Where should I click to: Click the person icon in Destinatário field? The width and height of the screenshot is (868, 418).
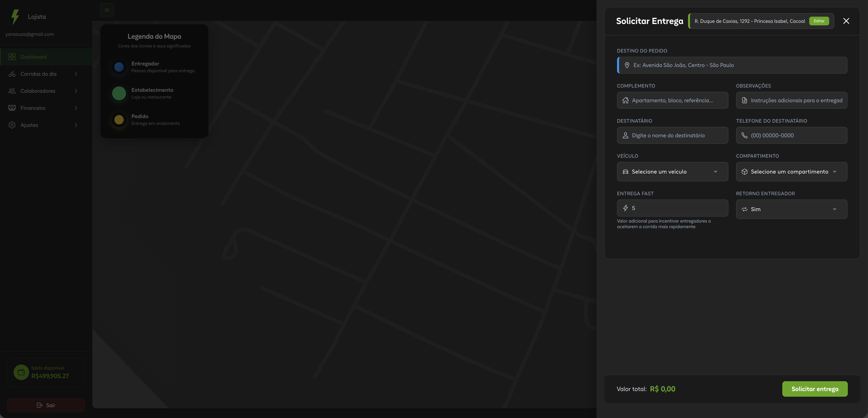coord(625,135)
